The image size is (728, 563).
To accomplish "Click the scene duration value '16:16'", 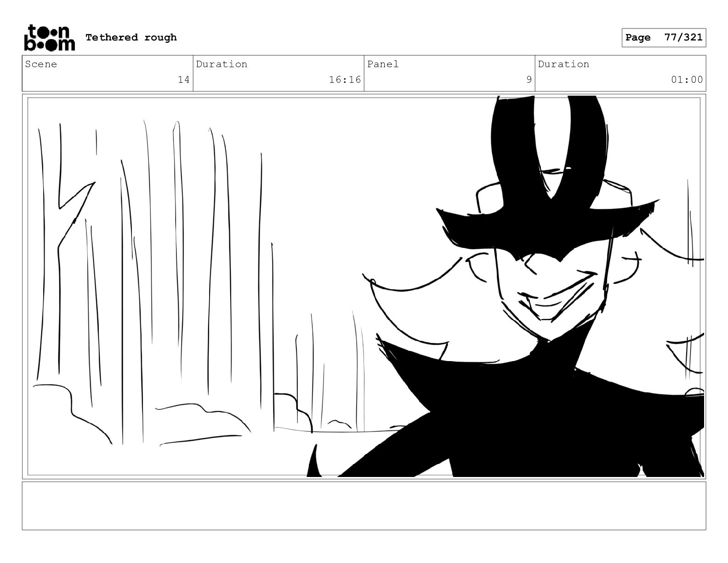I will [345, 80].
